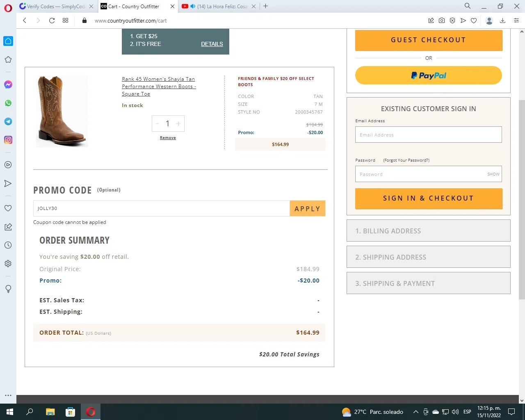Click ad blocker shield icon
This screenshot has height=420, width=525.
click(452, 21)
